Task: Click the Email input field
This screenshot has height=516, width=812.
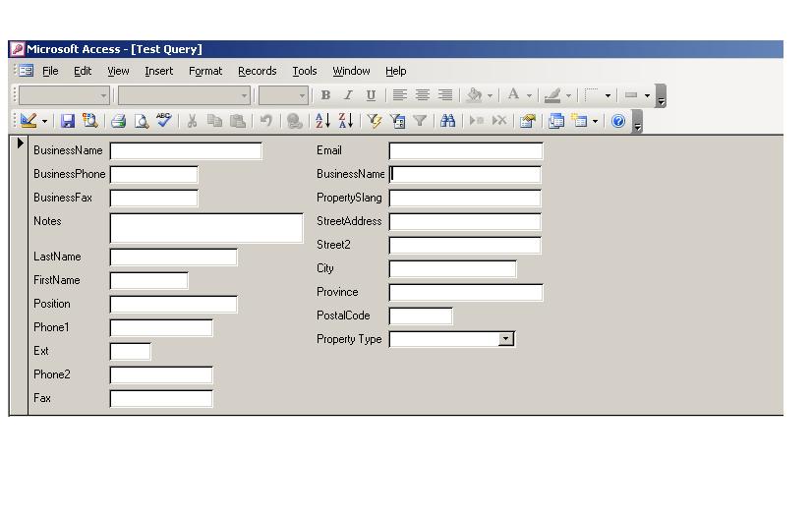Action: [x=466, y=151]
